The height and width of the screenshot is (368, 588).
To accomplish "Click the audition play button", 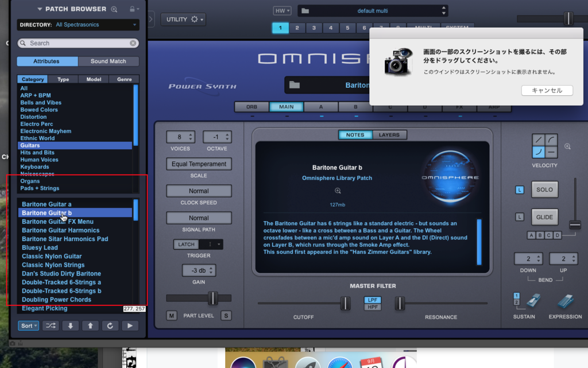I will pos(130,326).
